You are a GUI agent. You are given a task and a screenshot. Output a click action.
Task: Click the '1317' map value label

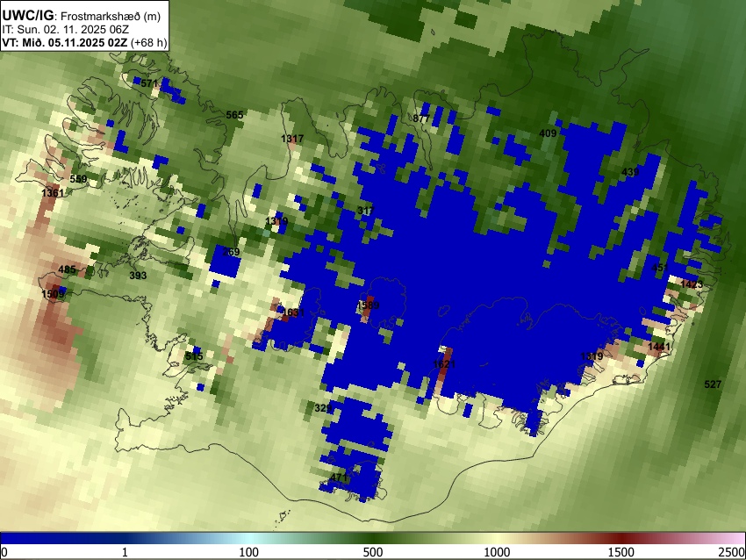292,139
